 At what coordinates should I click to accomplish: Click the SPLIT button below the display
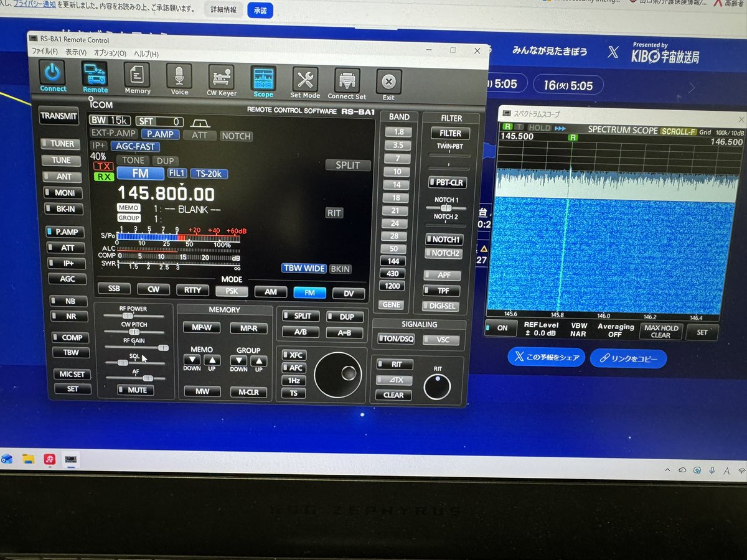[301, 316]
